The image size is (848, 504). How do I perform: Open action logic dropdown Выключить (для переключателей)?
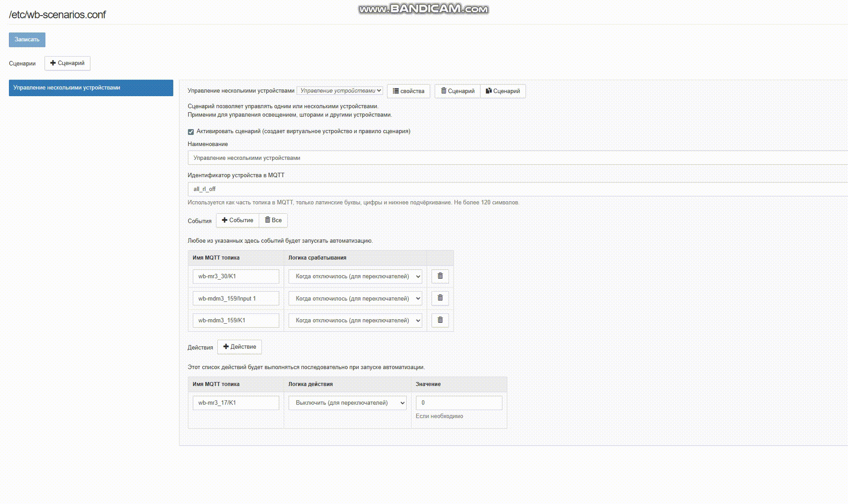pos(347,403)
